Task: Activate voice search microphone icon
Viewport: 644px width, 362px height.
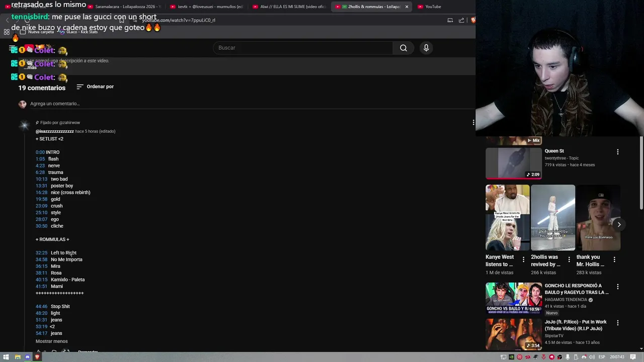Action: [426, 48]
